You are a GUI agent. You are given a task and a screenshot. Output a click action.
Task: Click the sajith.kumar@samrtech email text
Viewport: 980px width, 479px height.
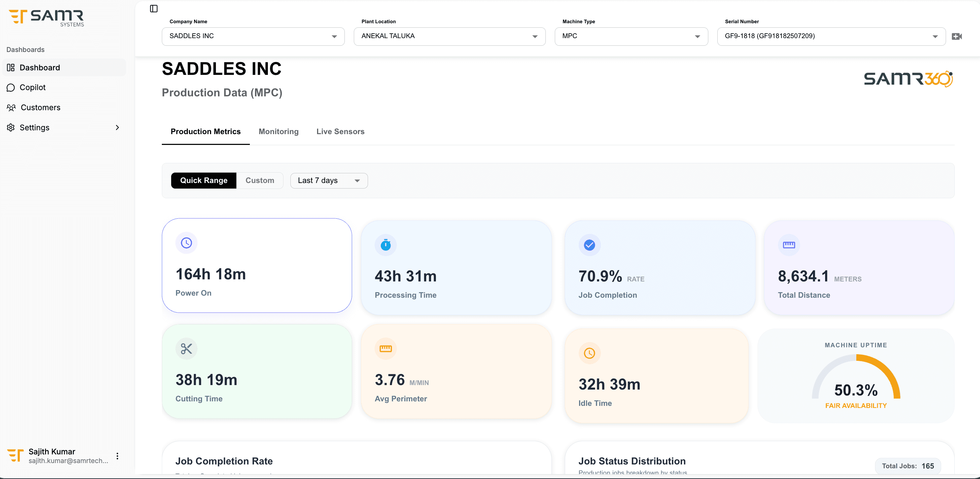(69, 461)
